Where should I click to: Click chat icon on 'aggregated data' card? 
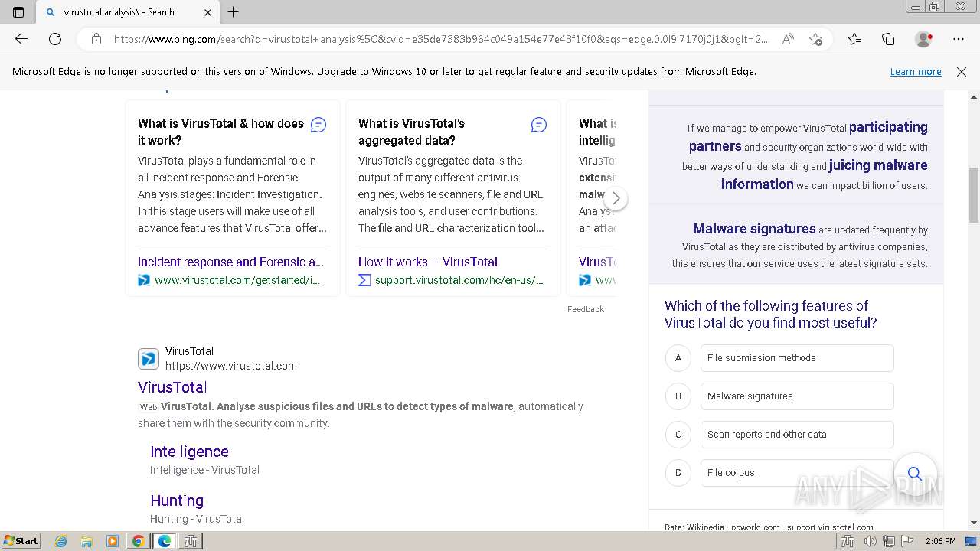click(x=539, y=125)
